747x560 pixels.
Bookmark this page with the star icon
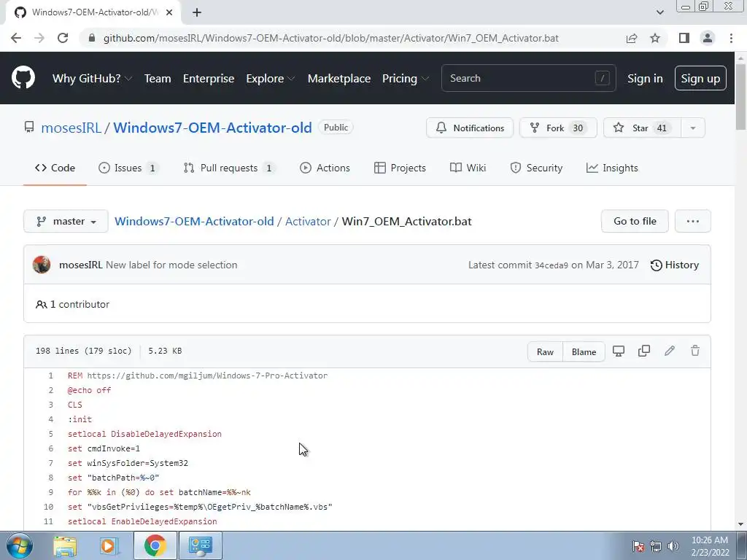point(655,38)
